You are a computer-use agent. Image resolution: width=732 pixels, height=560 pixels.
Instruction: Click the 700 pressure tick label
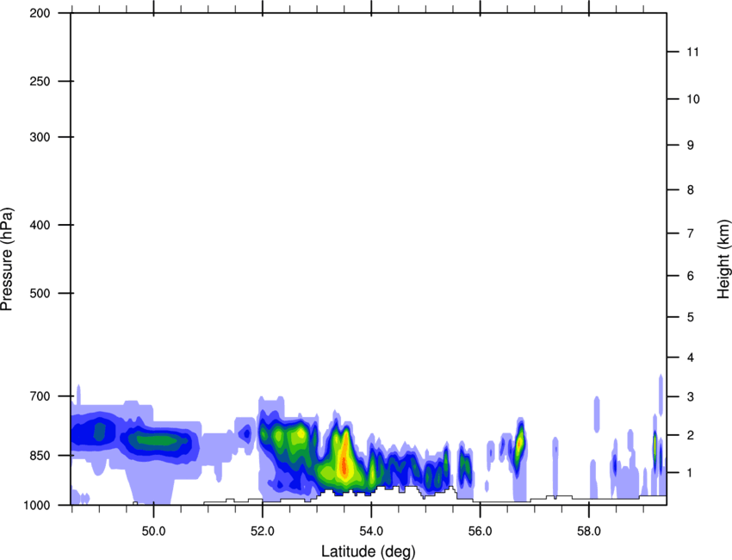tap(40, 396)
